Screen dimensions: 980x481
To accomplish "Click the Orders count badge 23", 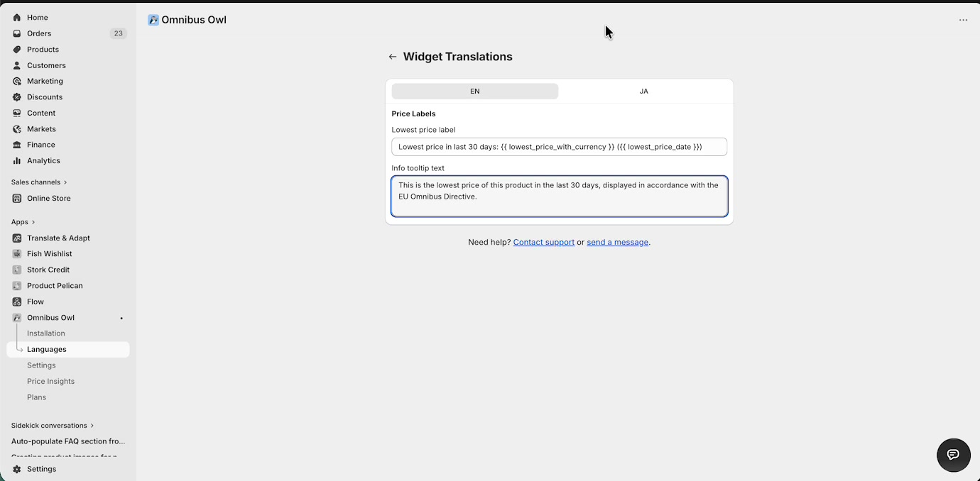I will pos(118,33).
